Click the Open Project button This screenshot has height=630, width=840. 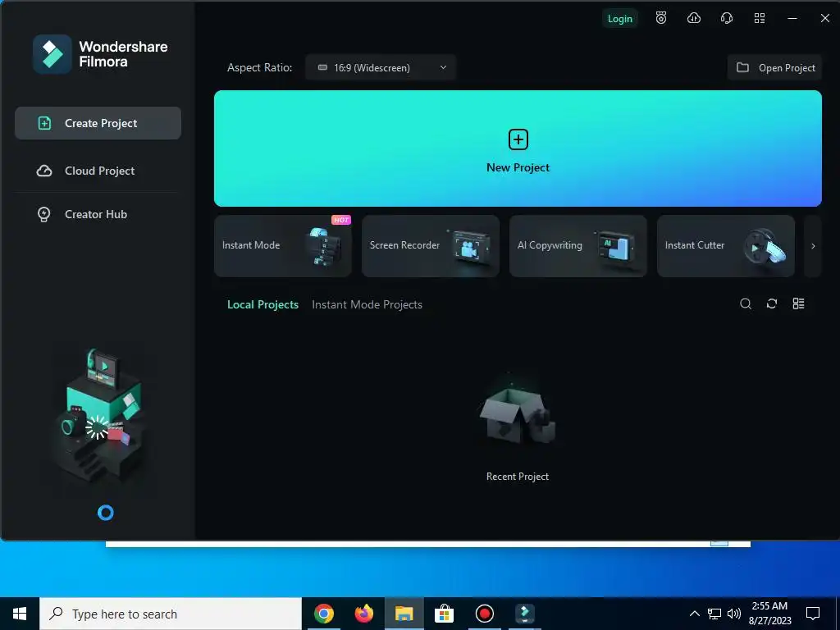tap(774, 67)
